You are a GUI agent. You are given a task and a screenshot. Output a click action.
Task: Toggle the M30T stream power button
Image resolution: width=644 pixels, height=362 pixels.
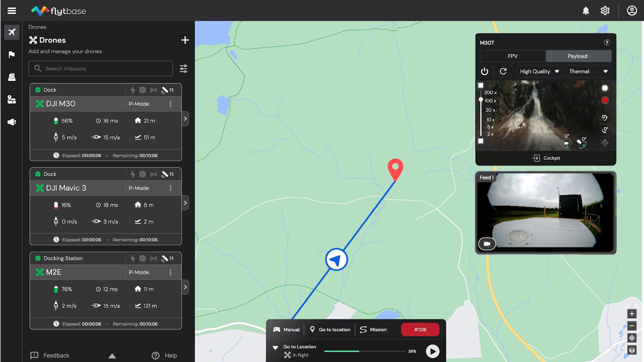tap(485, 71)
